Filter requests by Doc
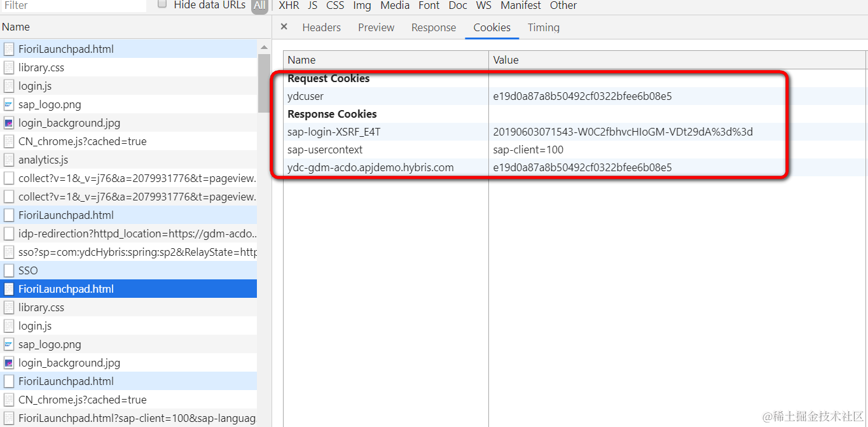This screenshot has width=868, height=427. point(458,5)
